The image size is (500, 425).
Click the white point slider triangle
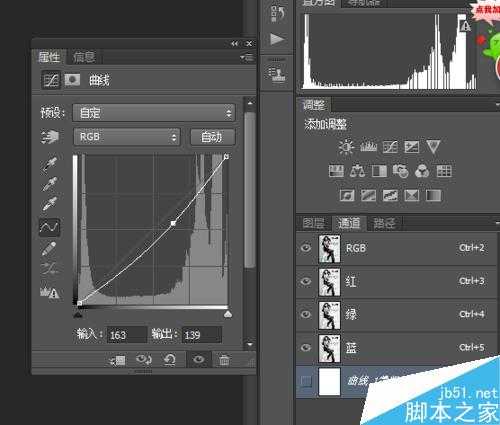click(228, 314)
